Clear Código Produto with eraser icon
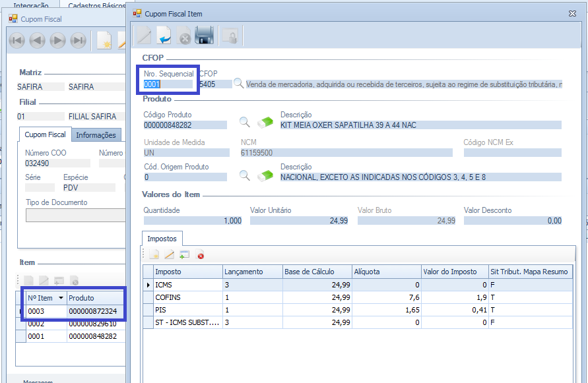 pyautogui.click(x=265, y=122)
